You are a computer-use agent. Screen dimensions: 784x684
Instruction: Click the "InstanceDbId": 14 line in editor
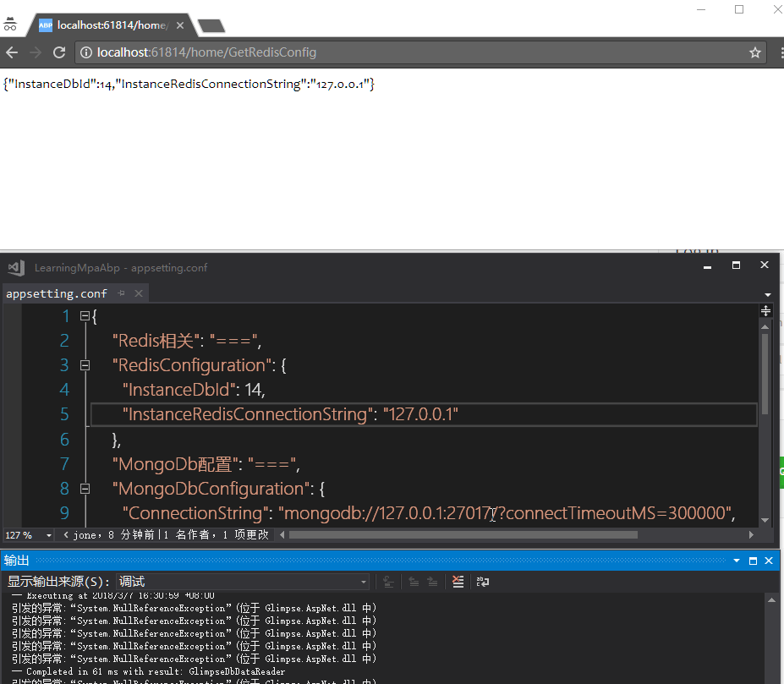194,390
